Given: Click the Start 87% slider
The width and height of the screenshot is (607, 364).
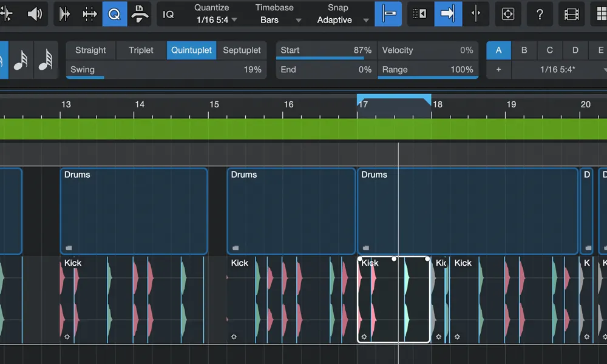Looking at the screenshot, I should pos(326,50).
